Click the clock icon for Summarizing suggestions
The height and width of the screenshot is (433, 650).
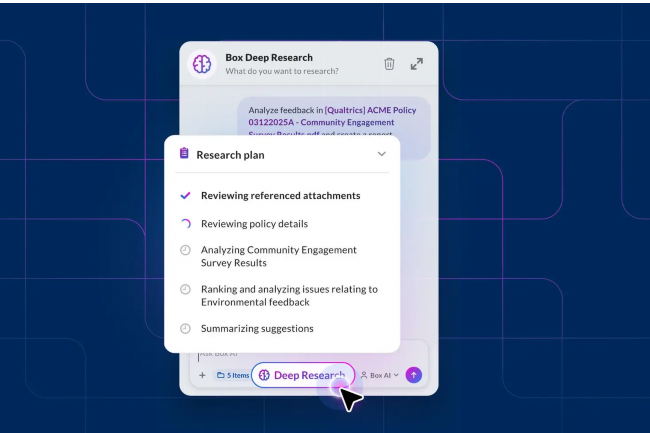pyautogui.click(x=185, y=329)
